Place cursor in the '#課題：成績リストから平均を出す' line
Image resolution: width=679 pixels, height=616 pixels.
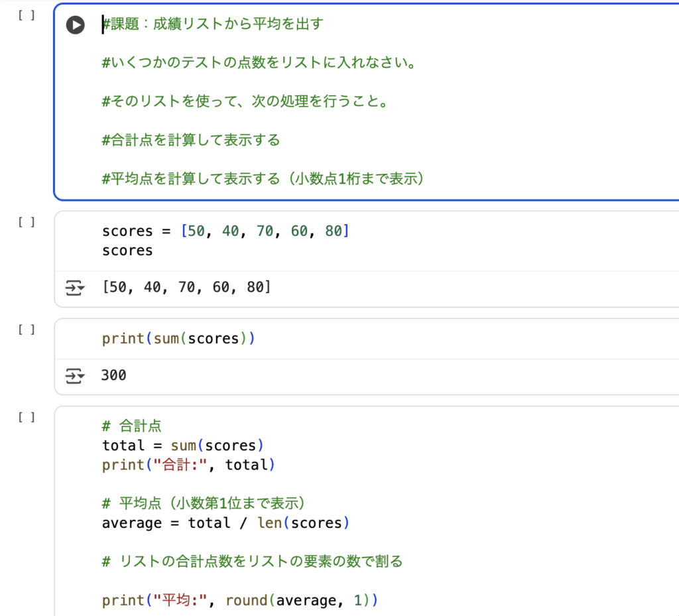[212, 25]
